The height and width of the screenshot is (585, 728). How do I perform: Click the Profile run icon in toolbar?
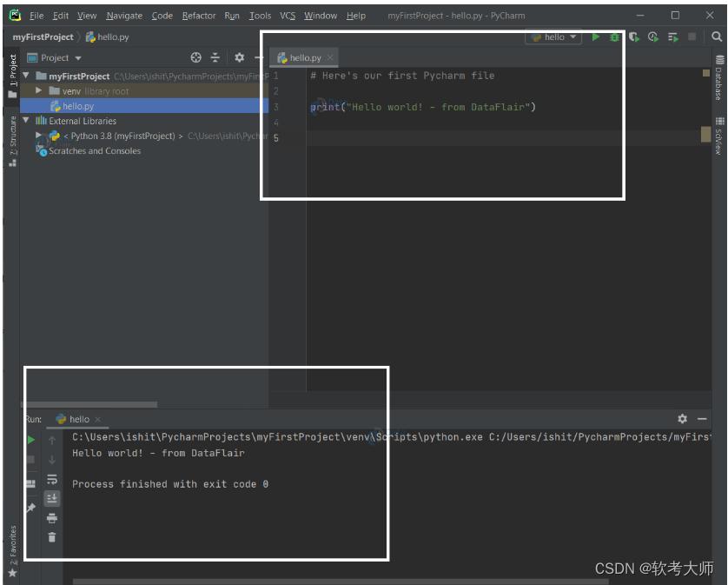pyautogui.click(x=653, y=37)
